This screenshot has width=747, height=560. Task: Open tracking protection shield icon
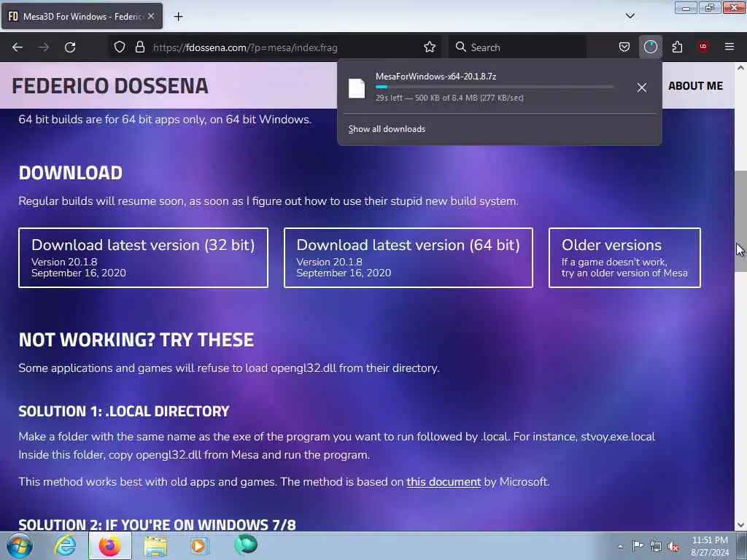pyautogui.click(x=120, y=47)
